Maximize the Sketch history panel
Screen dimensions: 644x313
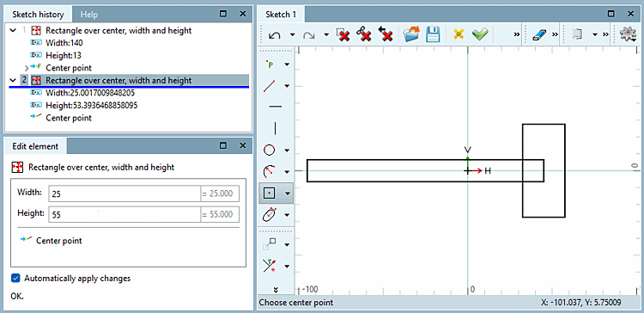coord(223,14)
